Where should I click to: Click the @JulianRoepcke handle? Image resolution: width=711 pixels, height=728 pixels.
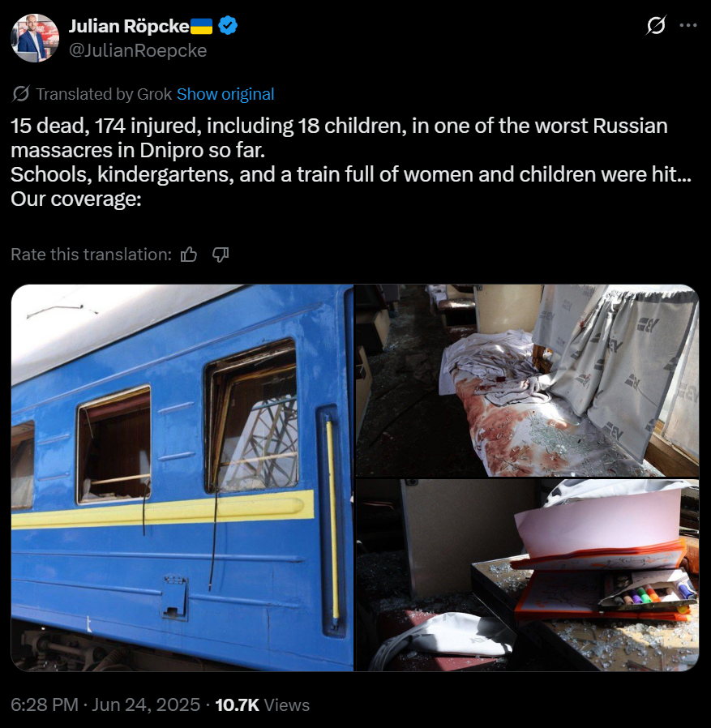(138, 50)
